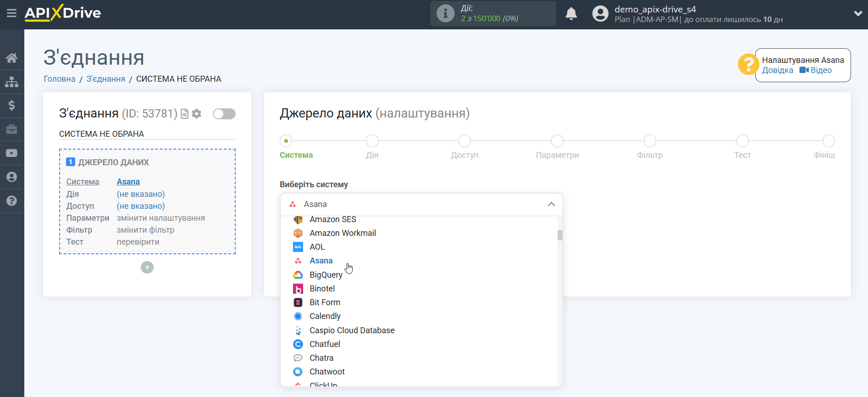
Task: Select the Фільтр step
Action: point(650,141)
